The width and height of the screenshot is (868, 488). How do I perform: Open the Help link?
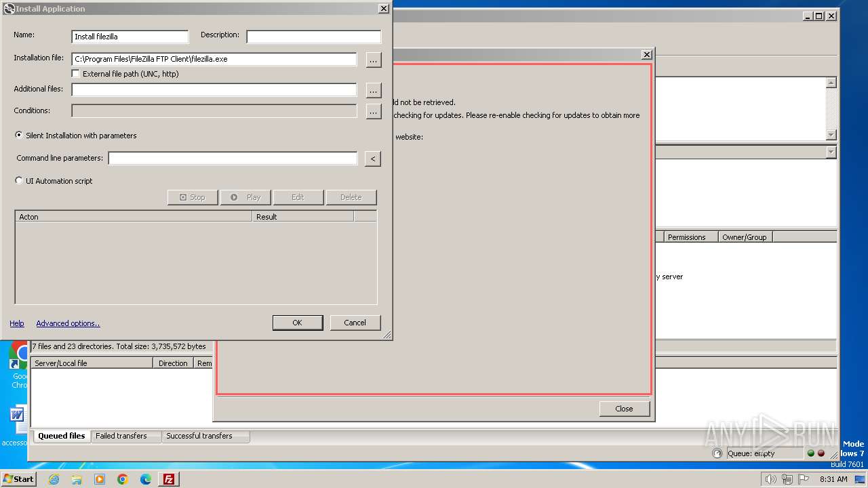17,323
